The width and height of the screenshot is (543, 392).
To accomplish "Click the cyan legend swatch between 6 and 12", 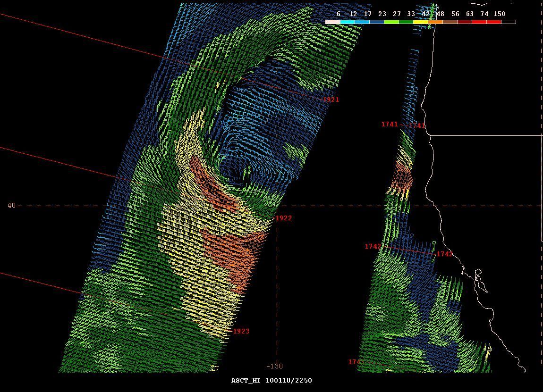I will coord(348,22).
